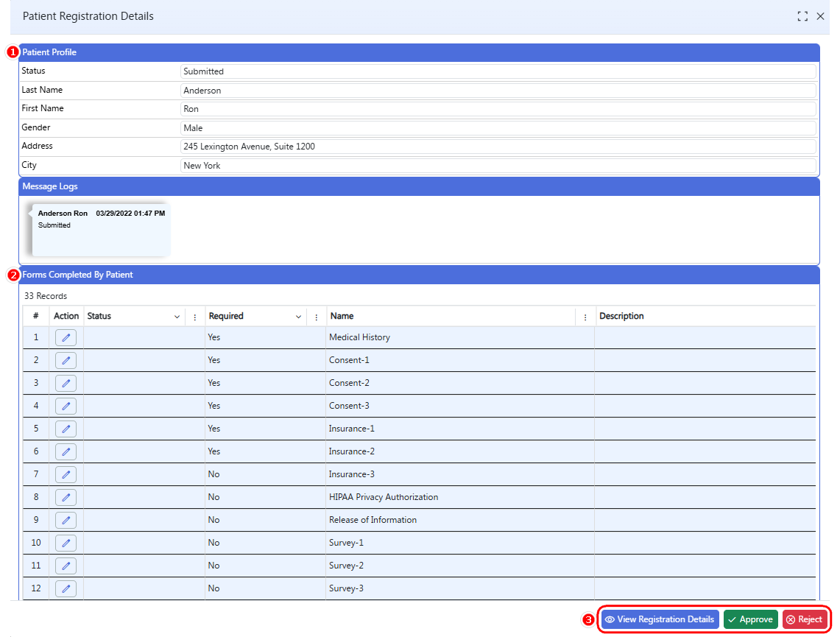840x637 pixels.
Task: Click the Action column header
Action: (x=66, y=316)
